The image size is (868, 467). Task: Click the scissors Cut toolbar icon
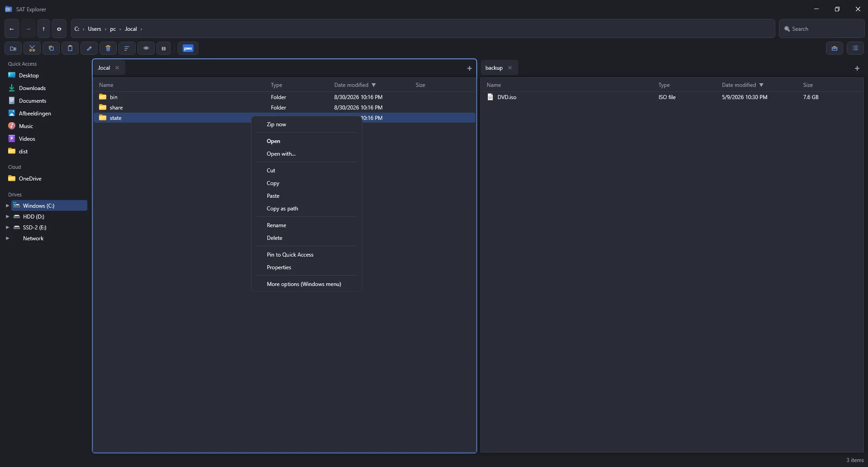(x=32, y=48)
